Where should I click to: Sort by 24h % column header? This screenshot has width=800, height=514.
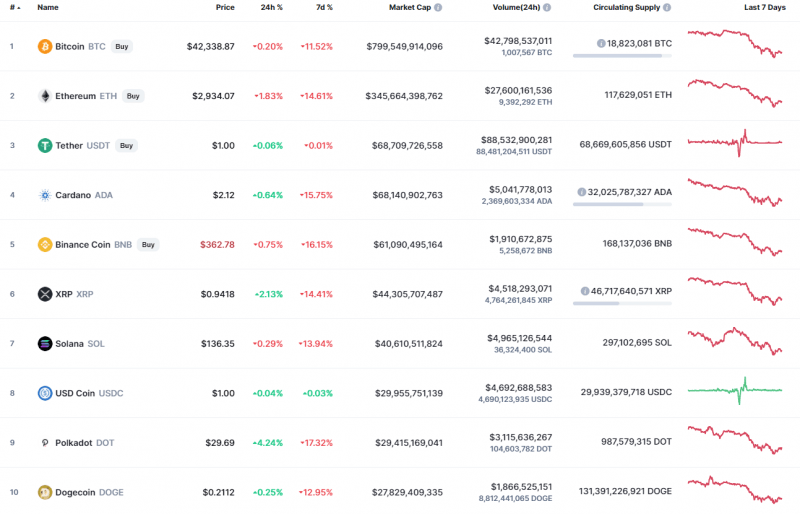(x=271, y=7)
